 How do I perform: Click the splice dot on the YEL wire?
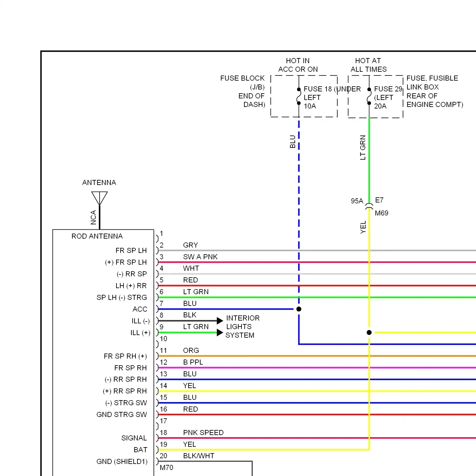[x=369, y=333]
